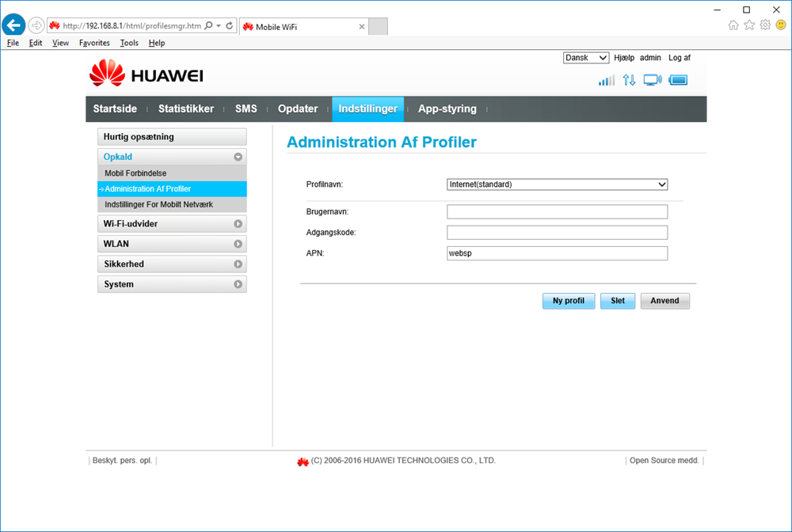
Task: Select Mobil Forbindelse in sidebar
Action: click(x=172, y=173)
